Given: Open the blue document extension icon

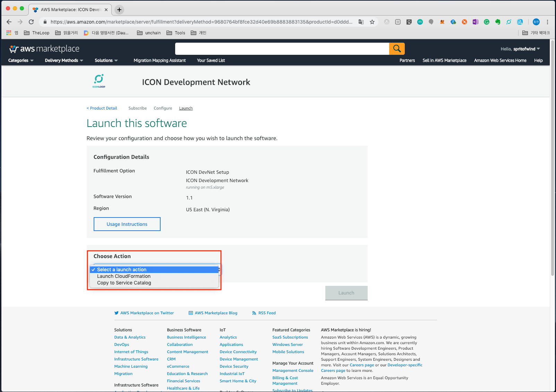Looking at the screenshot, I should (x=520, y=22).
